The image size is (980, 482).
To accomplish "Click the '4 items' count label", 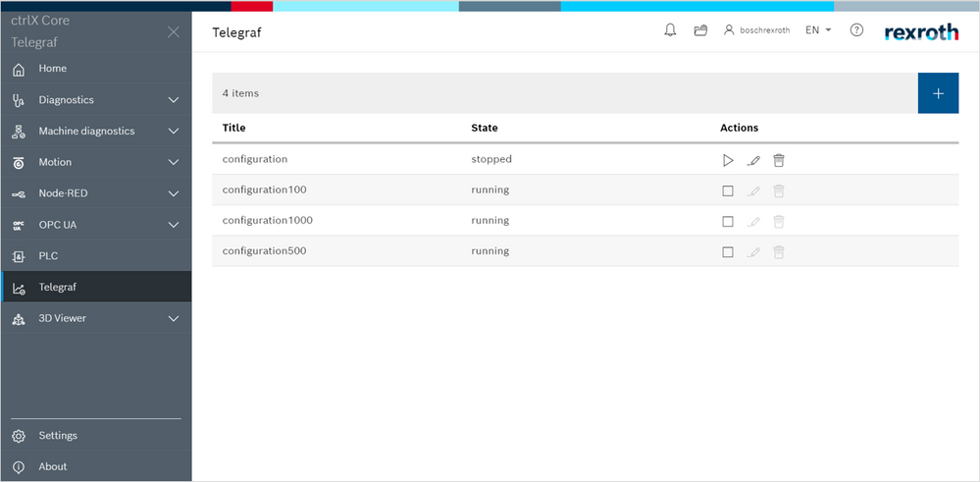I will [x=240, y=93].
